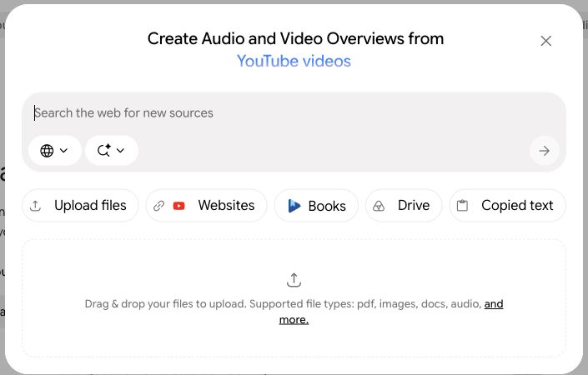Select the Drive source option
The width and height of the screenshot is (588, 375).
pyautogui.click(x=404, y=205)
